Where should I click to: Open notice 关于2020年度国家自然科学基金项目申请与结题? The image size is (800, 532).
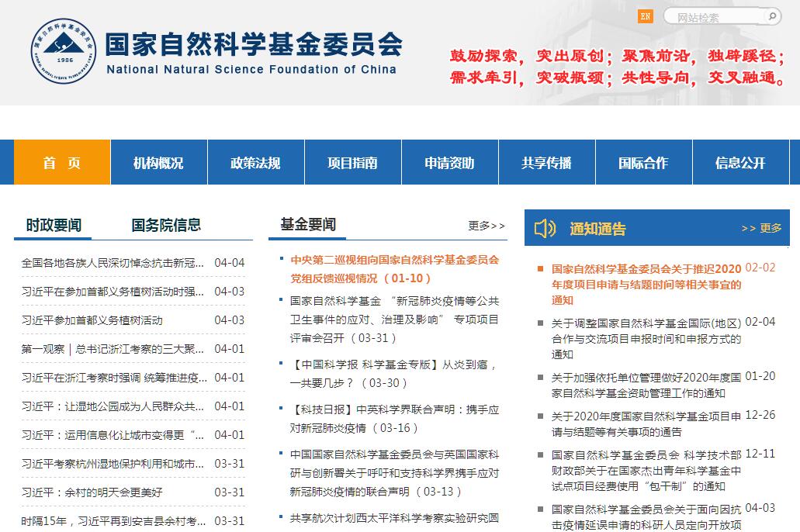646,424
